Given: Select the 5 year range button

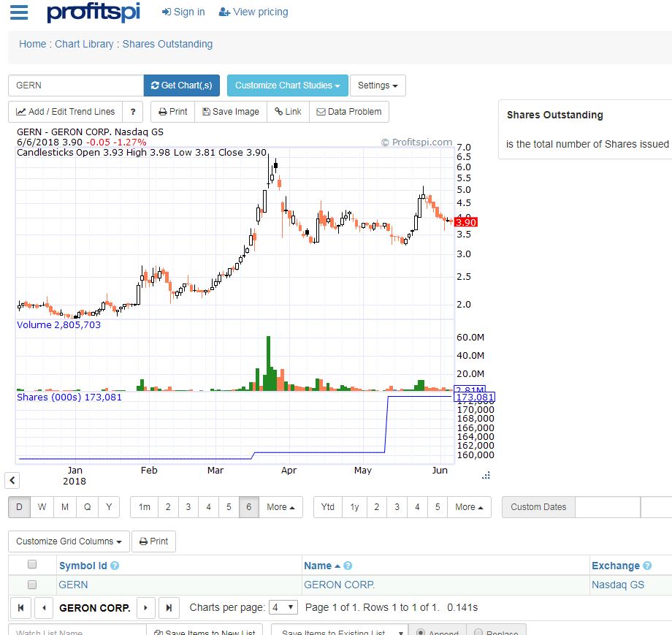Looking at the screenshot, I should pyautogui.click(x=438, y=507).
